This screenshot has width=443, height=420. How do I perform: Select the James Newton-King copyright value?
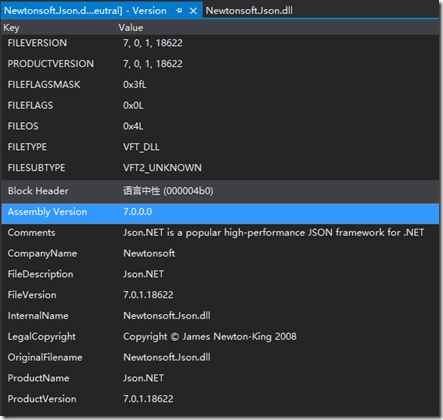[210, 337]
